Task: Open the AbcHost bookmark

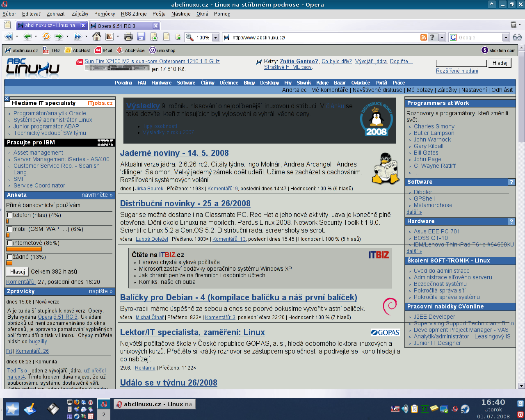Action: (78, 50)
